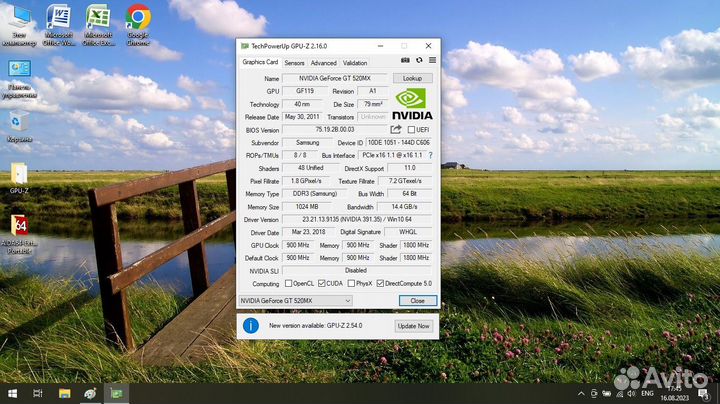Click the Subvendor value Samsung
This screenshot has width=720, height=404.
308,143
